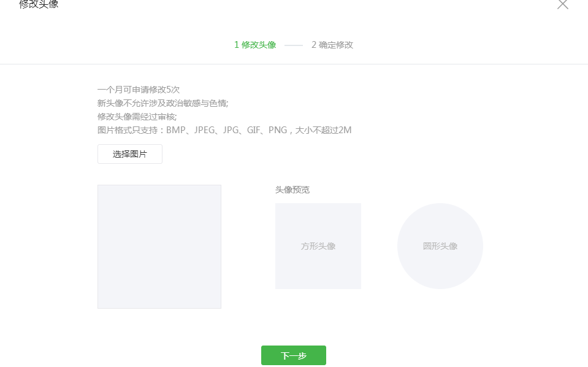Screen dimensions: 588x367
Task: Click the 一个月可申请修改5次 notice text
Action: pyautogui.click(x=139, y=90)
